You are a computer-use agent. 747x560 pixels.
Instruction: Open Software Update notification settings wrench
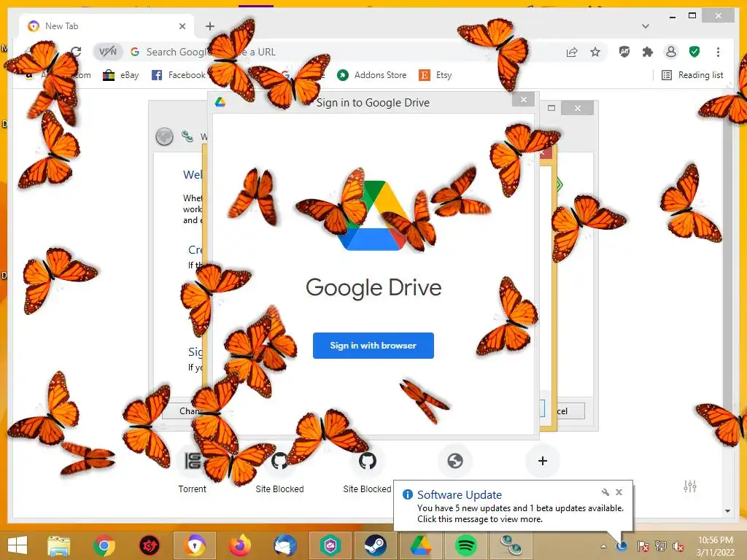pyautogui.click(x=605, y=492)
